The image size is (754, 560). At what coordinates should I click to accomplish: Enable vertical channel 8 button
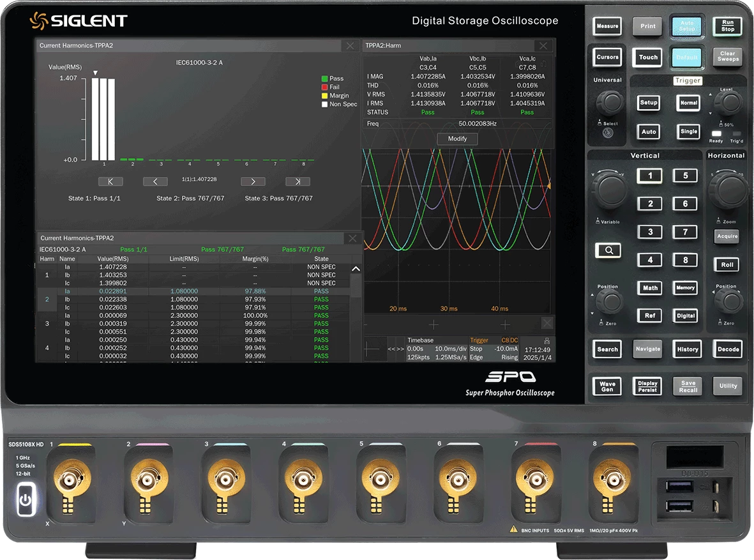[685, 260]
